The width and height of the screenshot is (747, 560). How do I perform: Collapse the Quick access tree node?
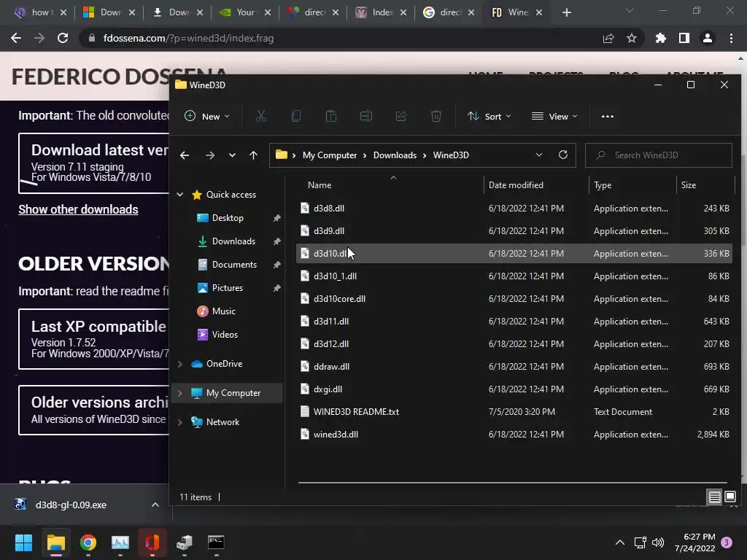point(180,194)
